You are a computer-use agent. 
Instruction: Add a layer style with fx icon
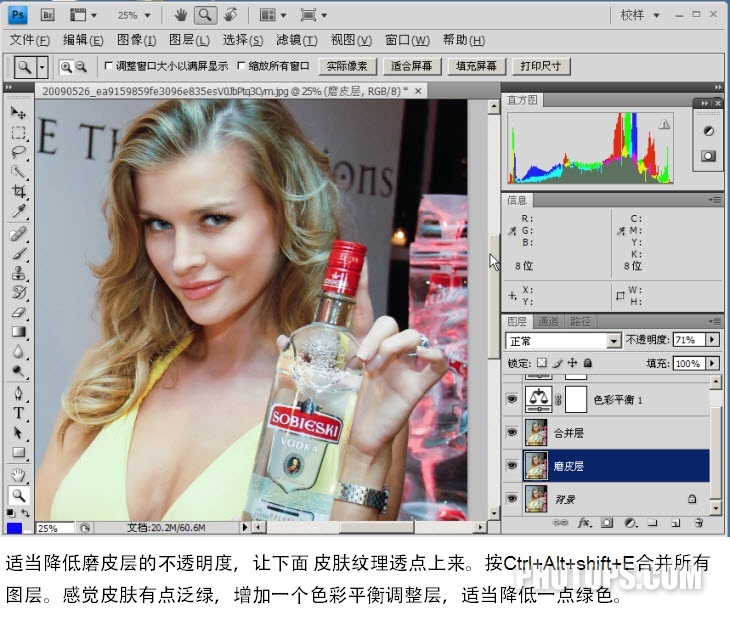point(584,523)
